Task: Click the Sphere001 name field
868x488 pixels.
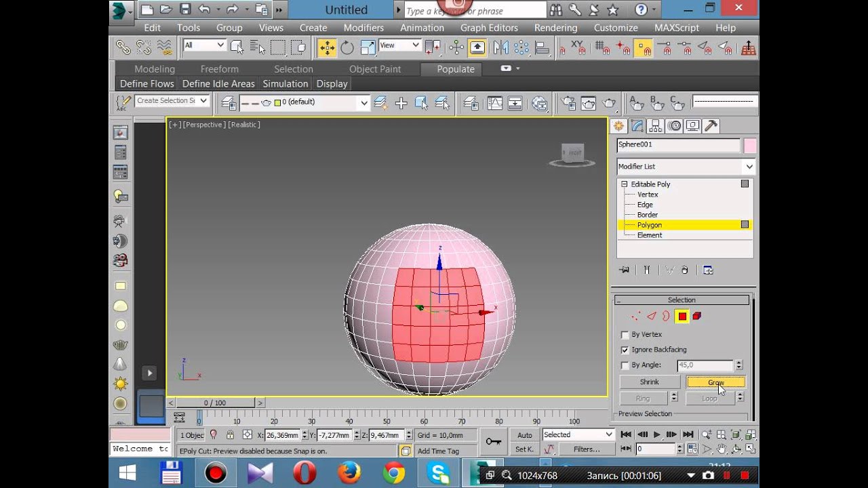Action: coord(678,145)
